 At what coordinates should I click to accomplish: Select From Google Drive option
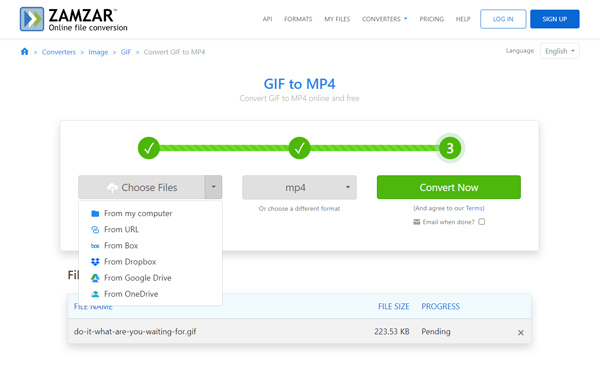click(x=150, y=278)
